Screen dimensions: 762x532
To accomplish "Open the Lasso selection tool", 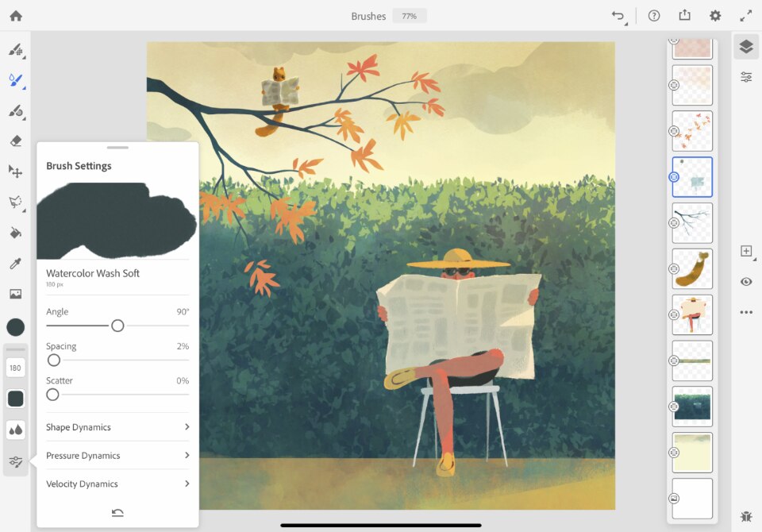I will (16, 202).
